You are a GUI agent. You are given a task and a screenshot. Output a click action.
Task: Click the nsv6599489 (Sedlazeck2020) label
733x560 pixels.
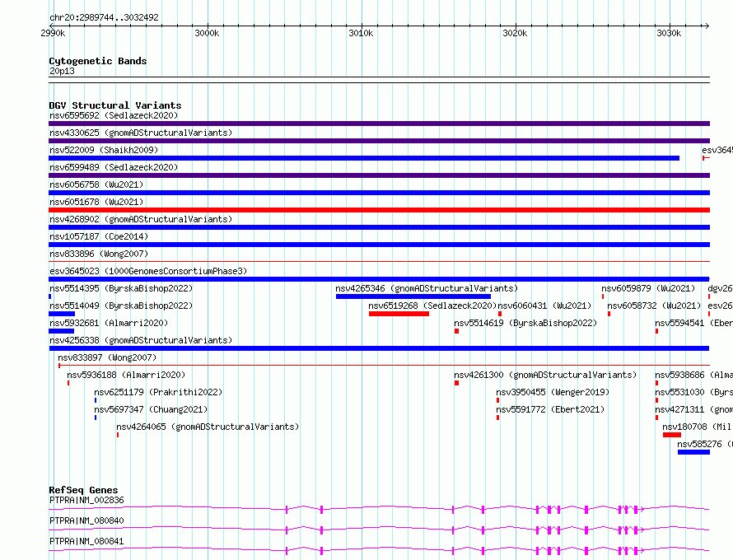(114, 167)
